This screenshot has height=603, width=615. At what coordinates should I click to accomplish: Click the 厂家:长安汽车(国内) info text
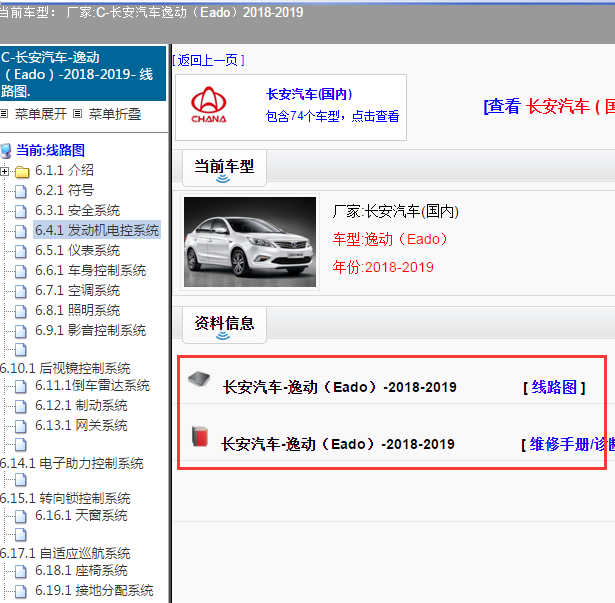395,211
